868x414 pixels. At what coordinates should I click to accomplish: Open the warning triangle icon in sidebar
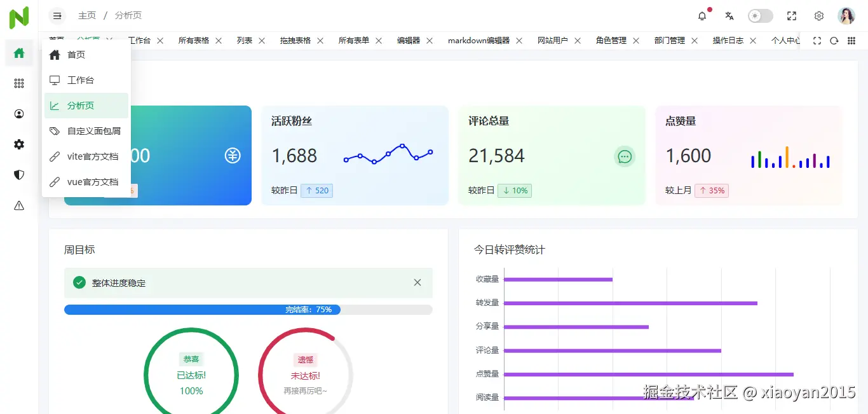click(19, 205)
